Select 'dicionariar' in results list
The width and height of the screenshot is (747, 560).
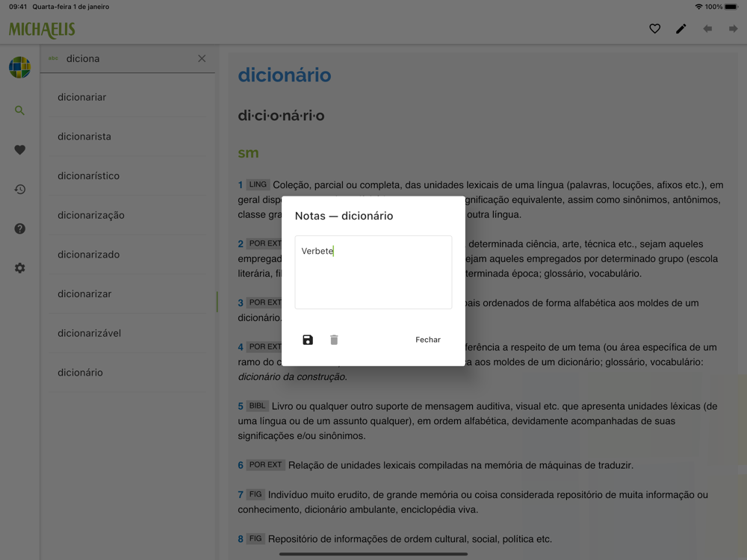pyautogui.click(x=128, y=97)
